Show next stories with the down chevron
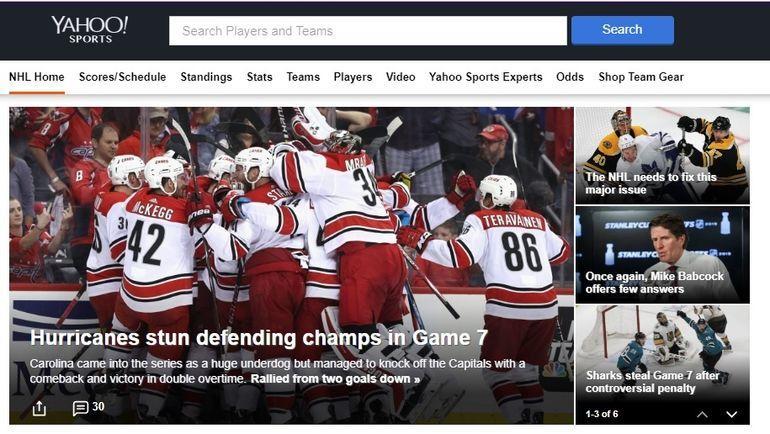The image size is (770, 434). click(731, 414)
